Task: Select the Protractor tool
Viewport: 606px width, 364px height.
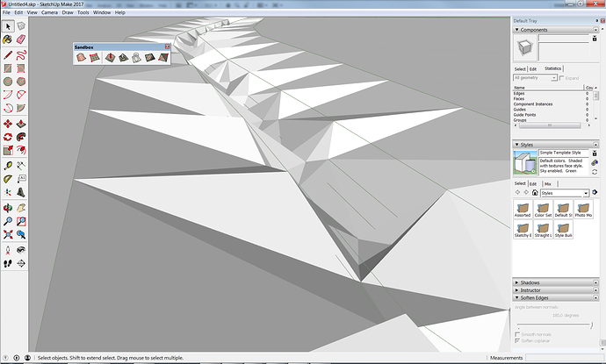Action: coord(8,179)
